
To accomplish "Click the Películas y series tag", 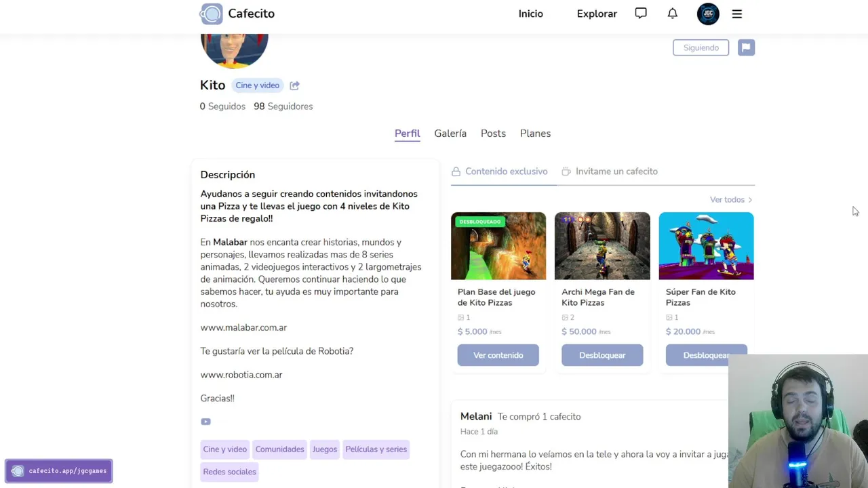I will tap(376, 449).
